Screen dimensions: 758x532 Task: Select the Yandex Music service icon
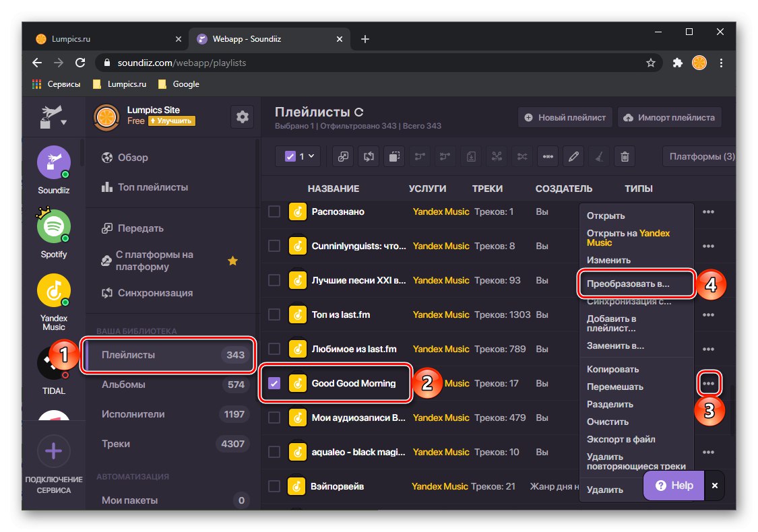(x=53, y=290)
